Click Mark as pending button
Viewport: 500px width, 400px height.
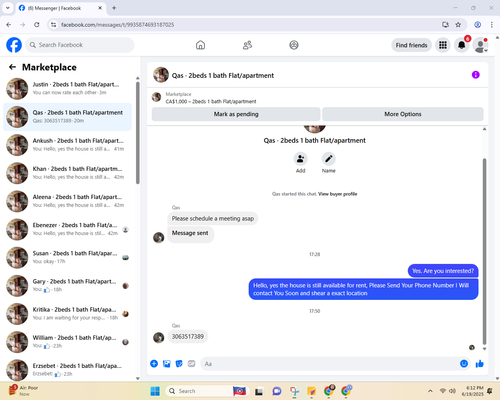[x=236, y=114]
